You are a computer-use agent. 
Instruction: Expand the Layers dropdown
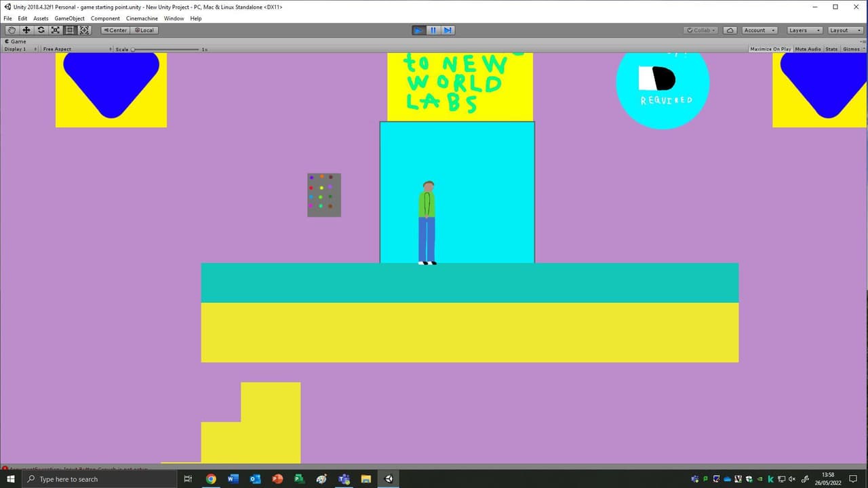[805, 30]
